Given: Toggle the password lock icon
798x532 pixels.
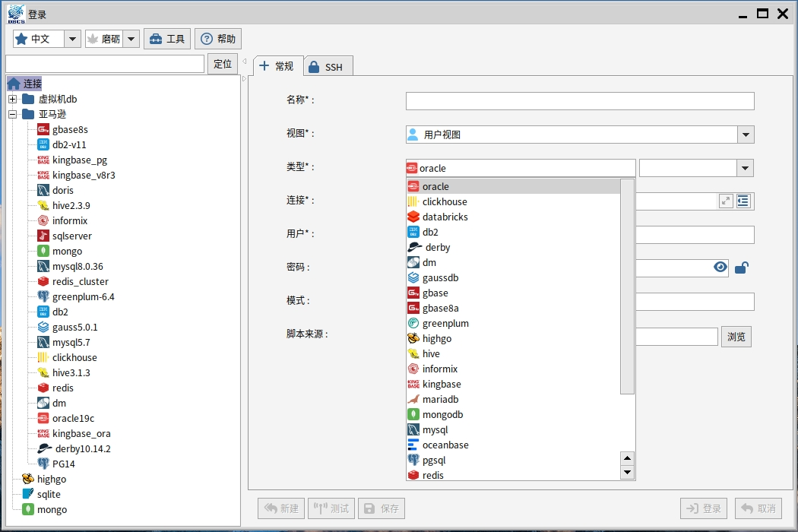Looking at the screenshot, I should click(x=742, y=268).
